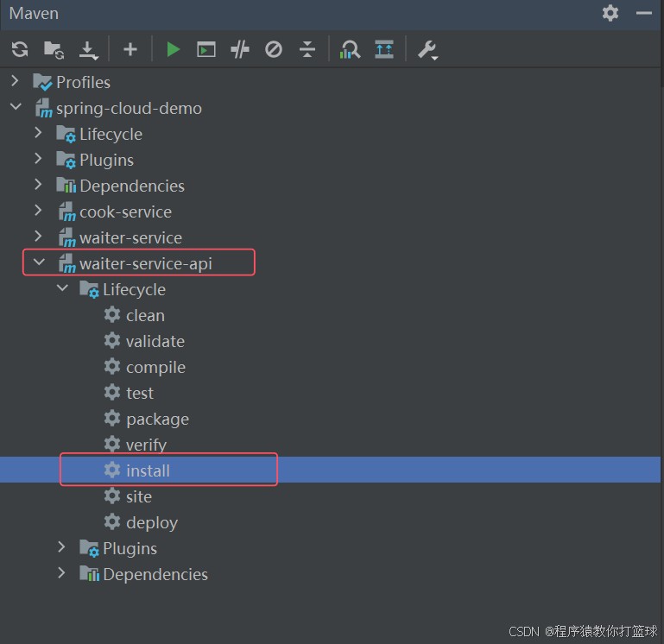Expand waiter-service-api Dependencies folder
The image size is (664, 644).
click(61, 572)
